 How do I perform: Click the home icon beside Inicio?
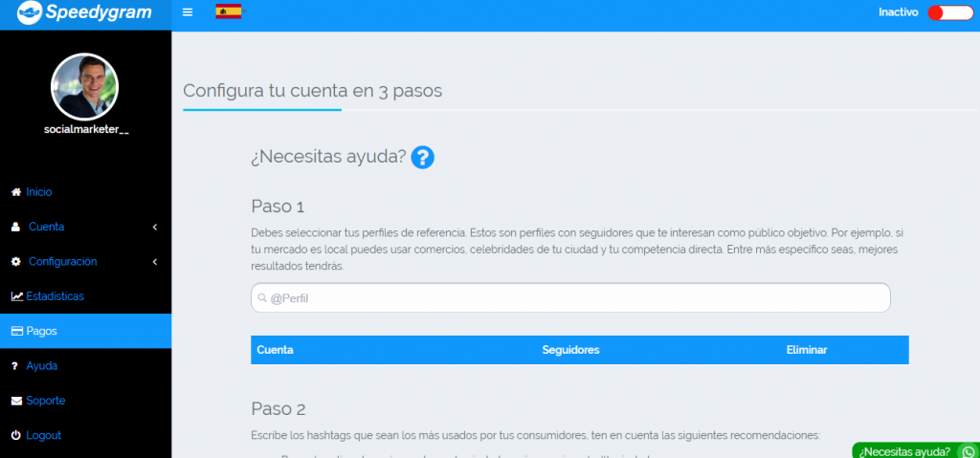click(x=17, y=192)
